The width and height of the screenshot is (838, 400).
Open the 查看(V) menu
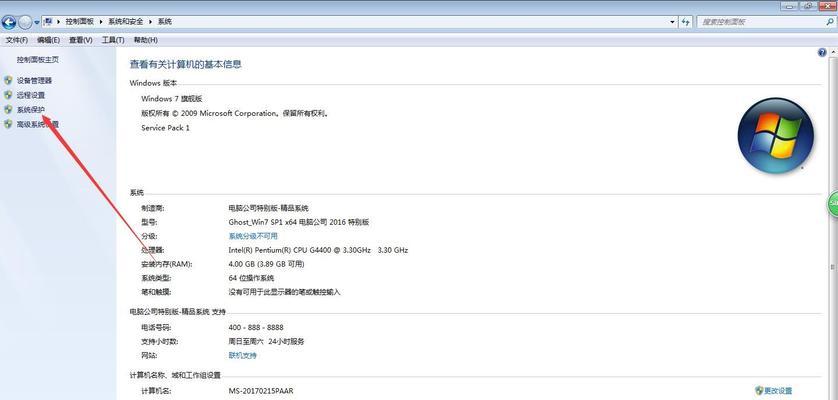[x=81, y=40]
